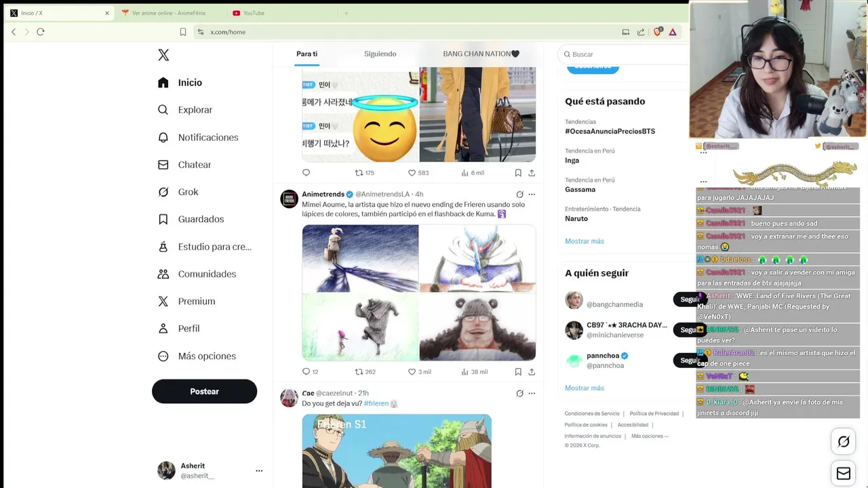This screenshot has height=488, width=868.
Task: Open the Gassama trend
Action: tap(580, 190)
